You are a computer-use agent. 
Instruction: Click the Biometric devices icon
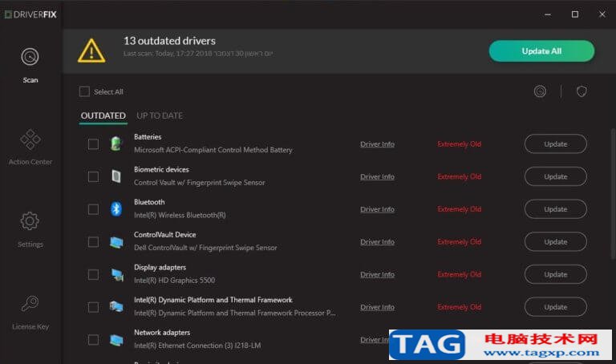tap(115, 176)
